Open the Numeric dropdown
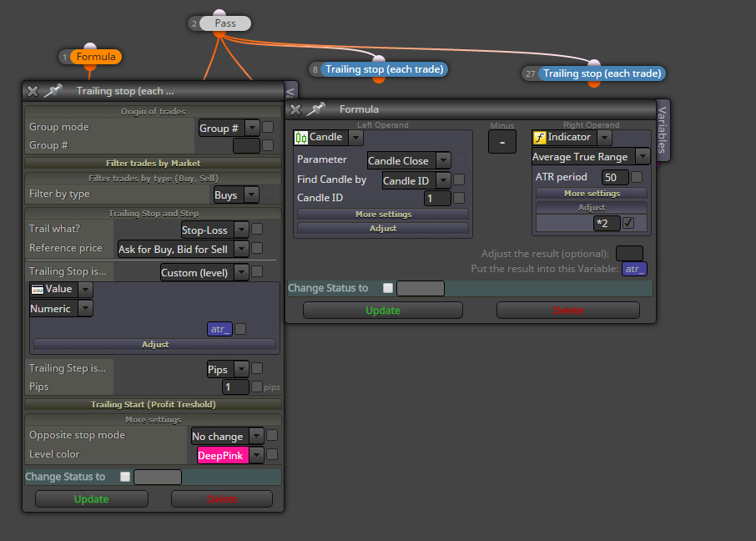This screenshot has width=756, height=541. coord(61,308)
